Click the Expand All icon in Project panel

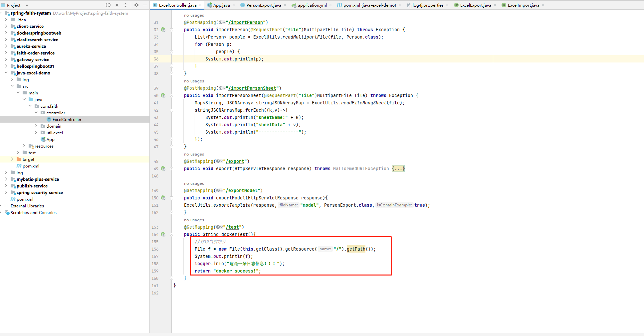(x=117, y=5)
